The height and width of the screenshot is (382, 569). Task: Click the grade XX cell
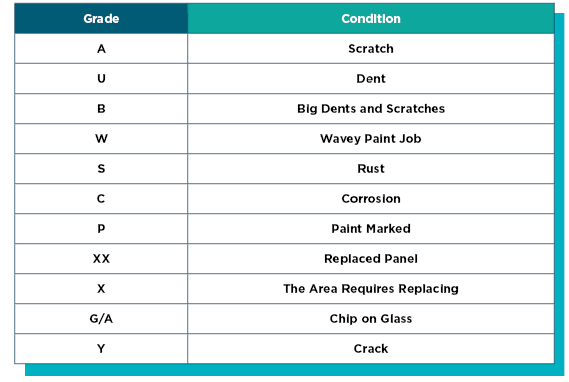[101, 259]
